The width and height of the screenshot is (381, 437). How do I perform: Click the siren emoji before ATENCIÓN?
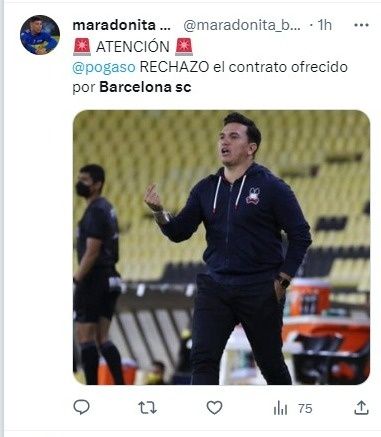tap(82, 47)
